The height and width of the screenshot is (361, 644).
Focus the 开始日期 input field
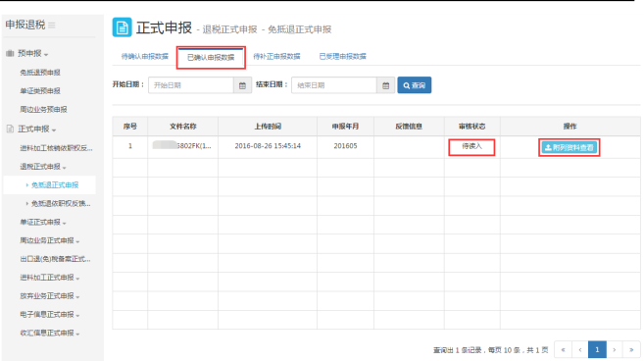click(191, 85)
